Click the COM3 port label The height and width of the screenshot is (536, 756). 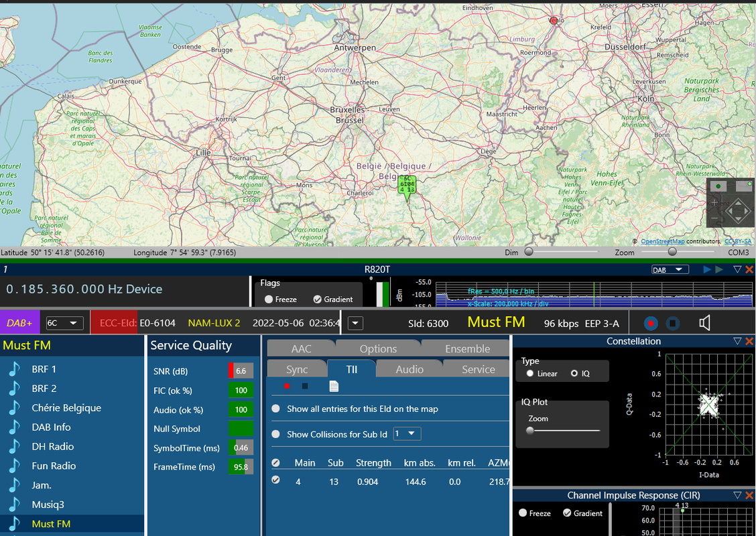739,252
